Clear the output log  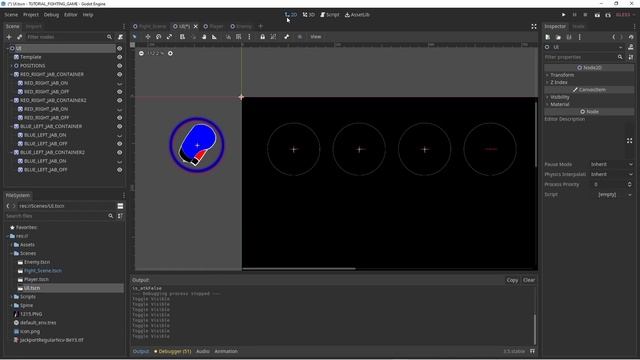click(x=529, y=280)
